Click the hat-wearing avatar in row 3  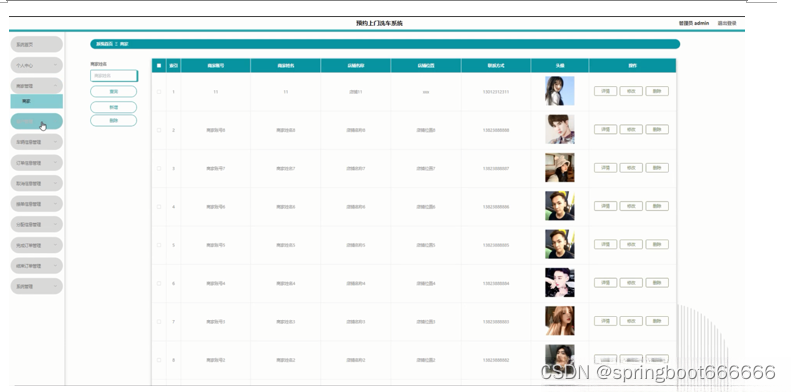pyautogui.click(x=559, y=167)
